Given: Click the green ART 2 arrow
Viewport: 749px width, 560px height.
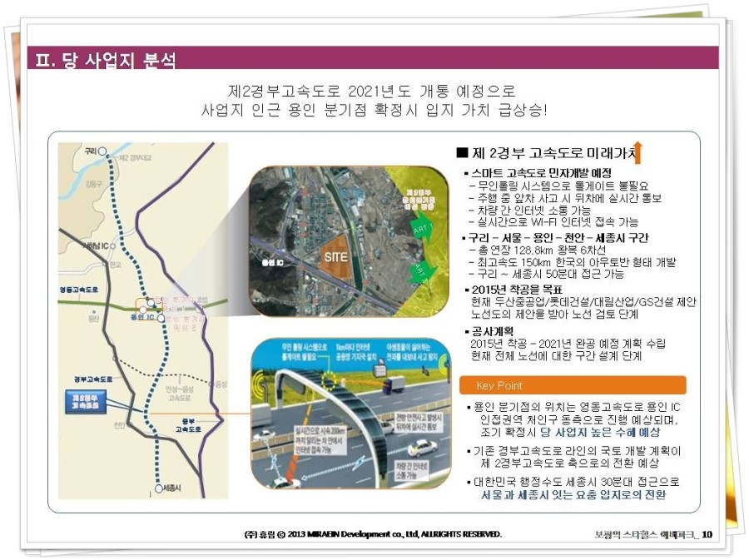Looking at the screenshot, I should (x=424, y=273).
